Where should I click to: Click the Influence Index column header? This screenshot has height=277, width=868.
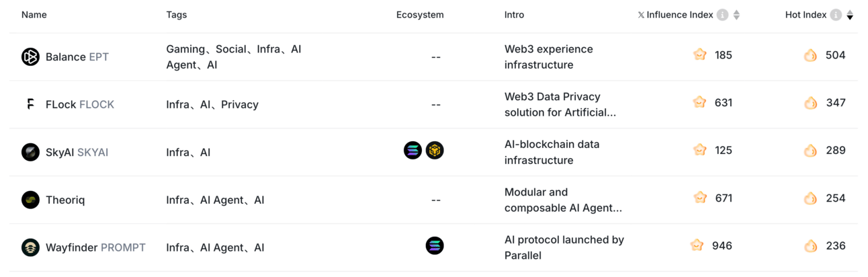point(675,15)
